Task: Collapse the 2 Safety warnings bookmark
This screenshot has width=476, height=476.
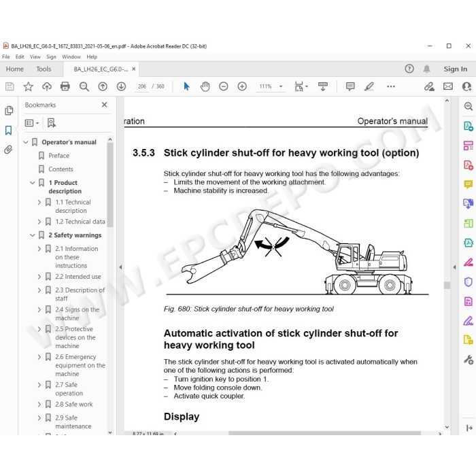Action: pos(33,235)
